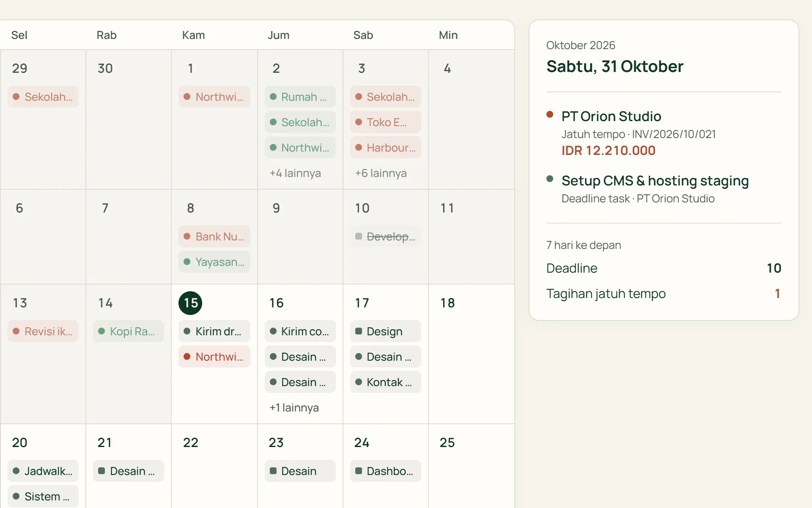Open the Kirim co task on the 16th
This screenshot has height=508, width=812.
pyautogui.click(x=300, y=331)
